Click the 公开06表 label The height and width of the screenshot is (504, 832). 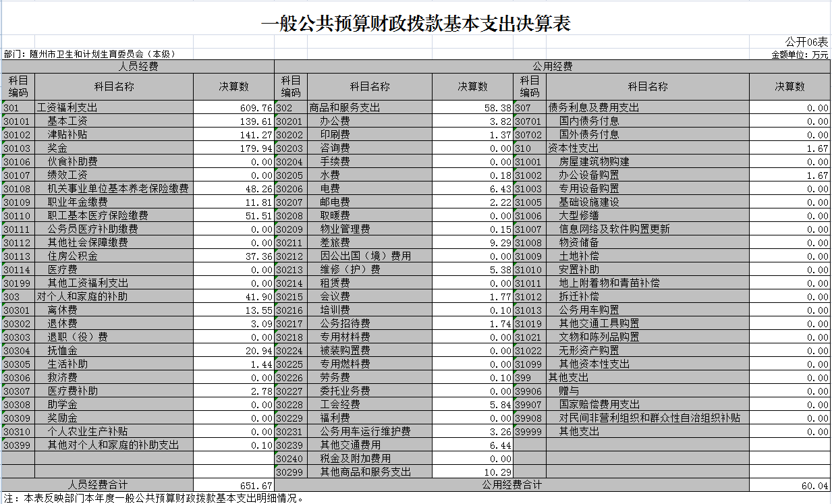(806, 42)
